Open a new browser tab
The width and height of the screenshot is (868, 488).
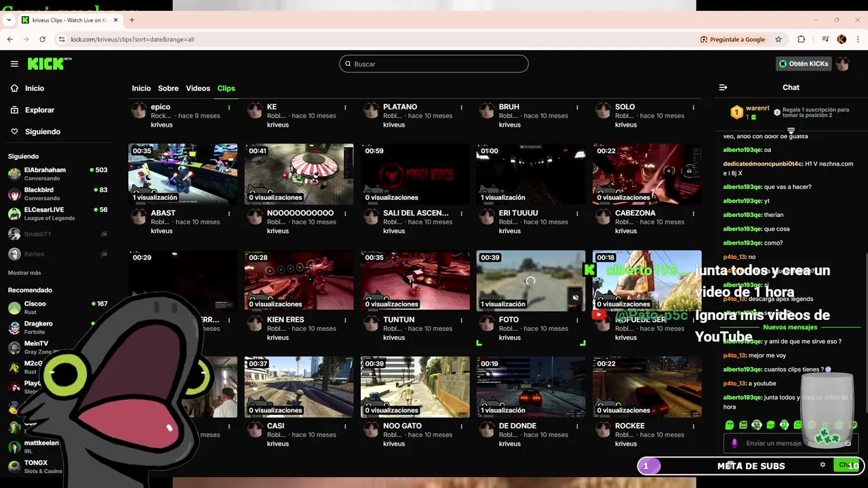pyautogui.click(x=132, y=20)
